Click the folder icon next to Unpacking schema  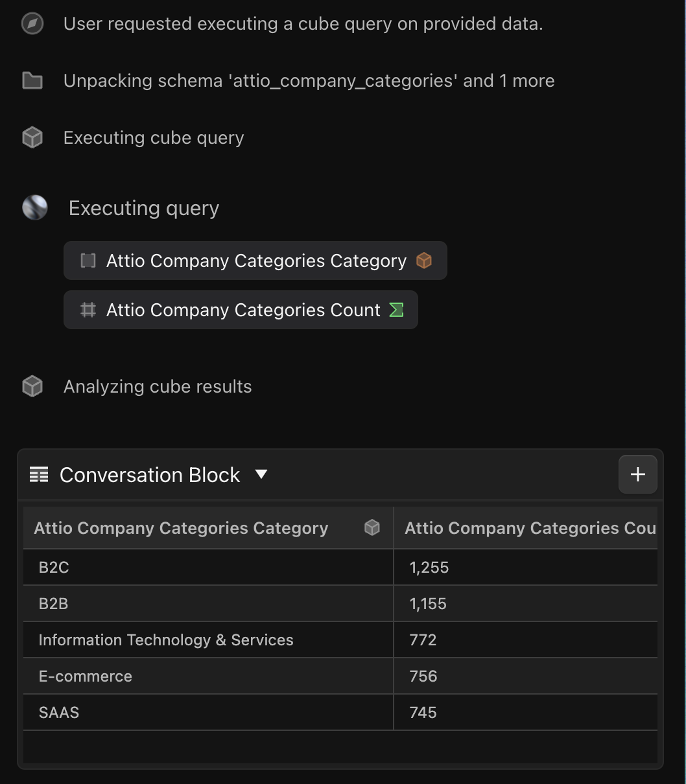point(32,81)
